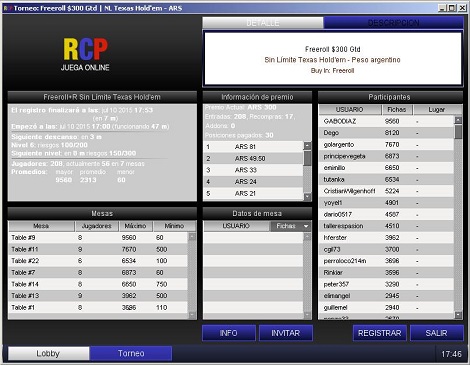
Task: Select second-place prize ARS 49.50
Action: (x=253, y=158)
